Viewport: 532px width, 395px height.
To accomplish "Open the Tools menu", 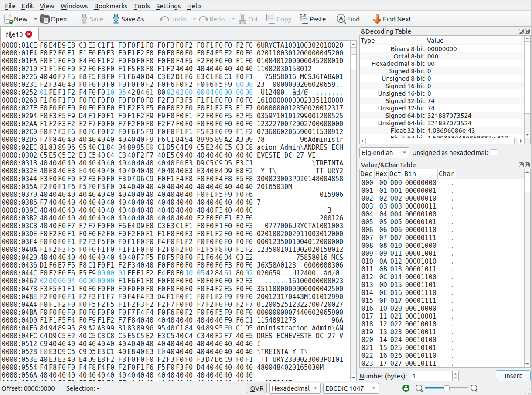I will click(x=142, y=6).
